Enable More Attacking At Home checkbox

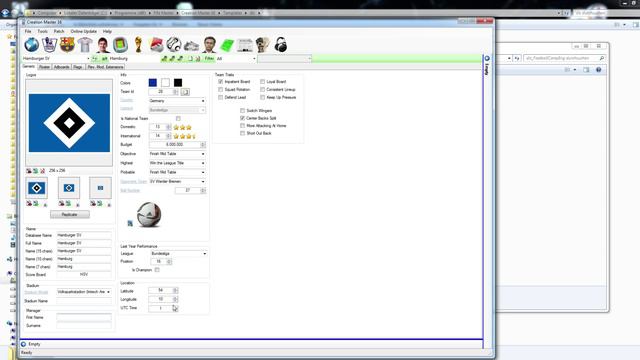pyautogui.click(x=242, y=126)
